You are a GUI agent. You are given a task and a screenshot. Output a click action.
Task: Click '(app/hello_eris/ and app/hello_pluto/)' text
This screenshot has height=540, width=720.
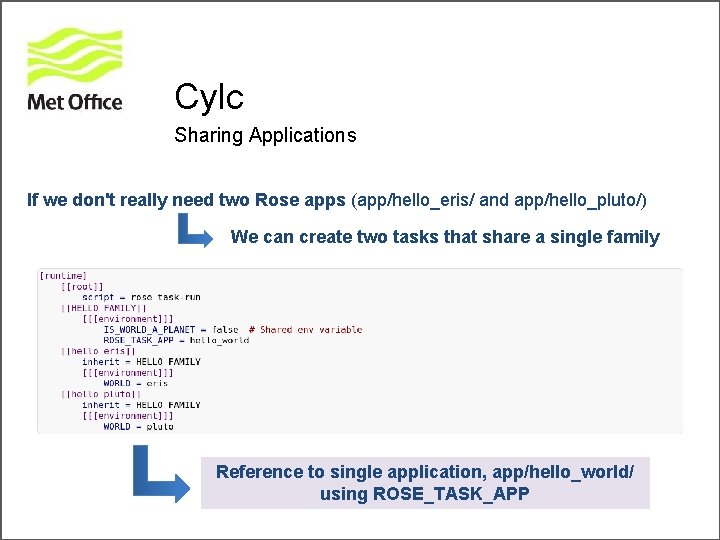tap(499, 200)
